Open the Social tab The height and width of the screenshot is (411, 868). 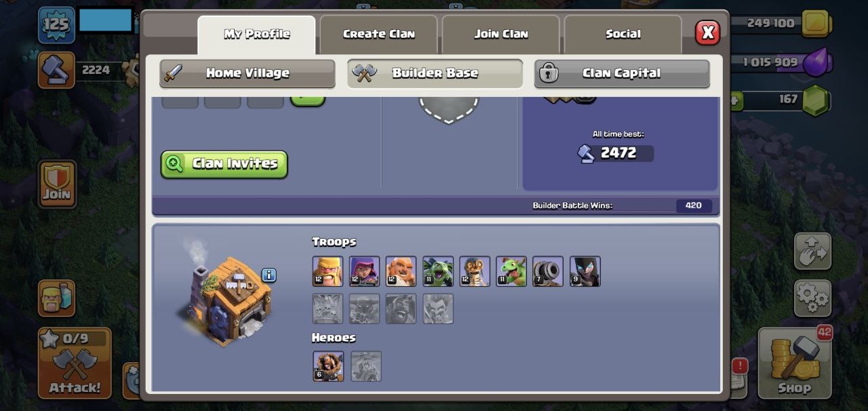tap(623, 35)
